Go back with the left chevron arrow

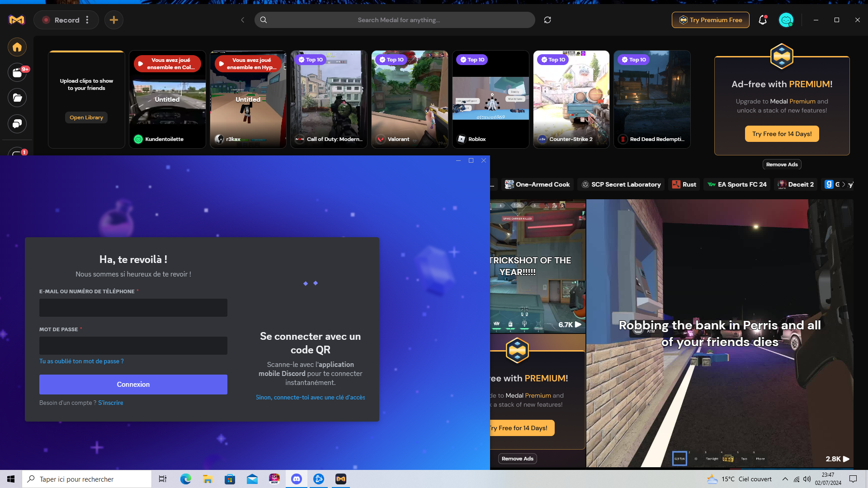click(x=243, y=20)
